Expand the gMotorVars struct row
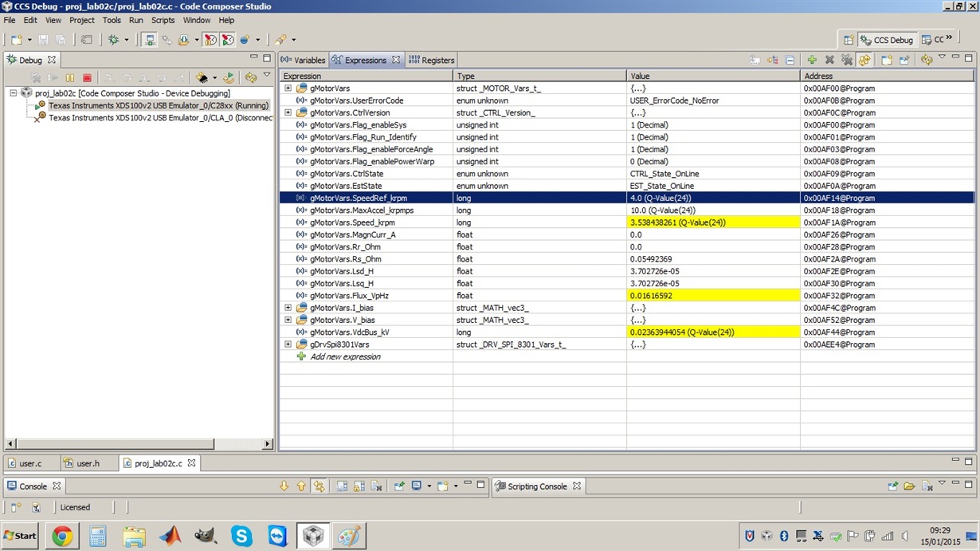The image size is (980, 551). 288,88
